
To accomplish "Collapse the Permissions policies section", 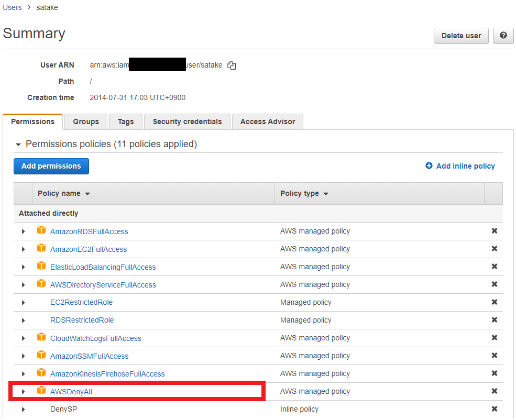I will point(18,145).
